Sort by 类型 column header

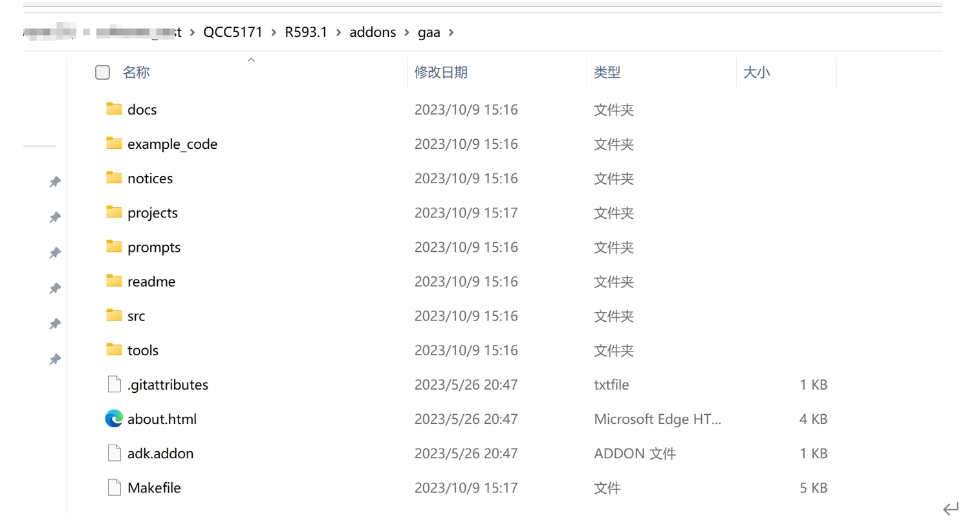coord(607,72)
